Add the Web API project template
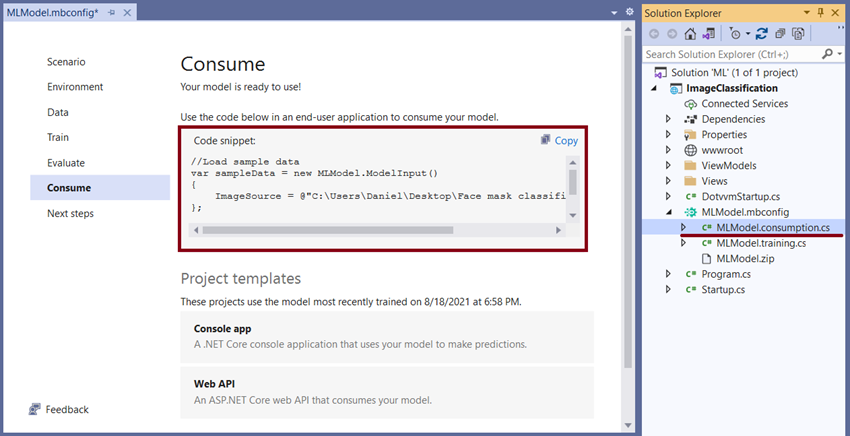The height and width of the screenshot is (436, 850). [x=387, y=393]
